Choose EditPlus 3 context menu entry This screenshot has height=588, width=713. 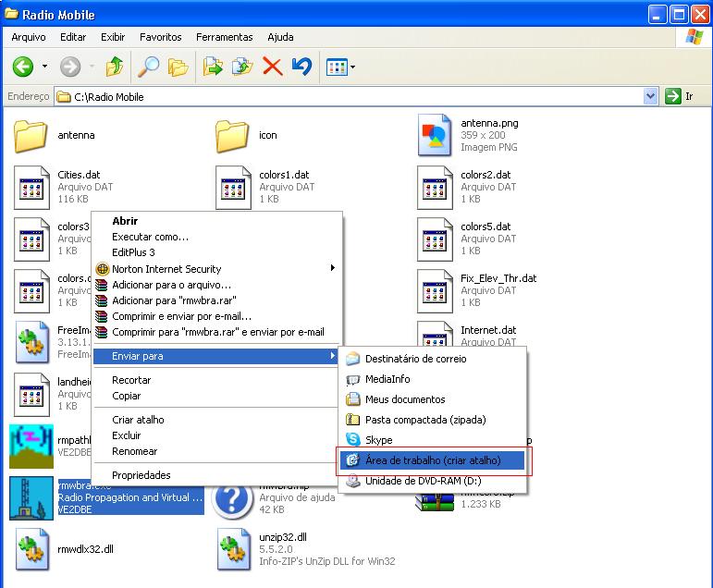(215, 252)
